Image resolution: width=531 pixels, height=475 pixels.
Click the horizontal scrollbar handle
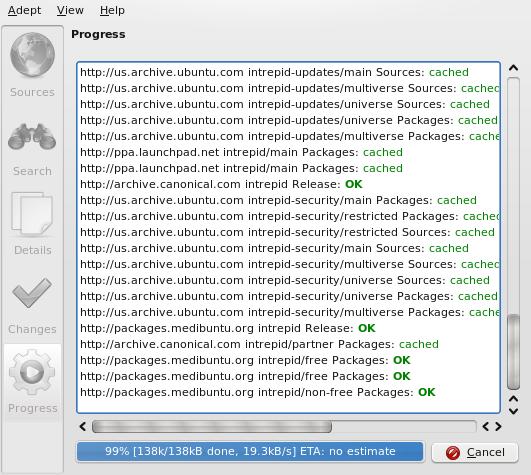[x=212, y=427]
